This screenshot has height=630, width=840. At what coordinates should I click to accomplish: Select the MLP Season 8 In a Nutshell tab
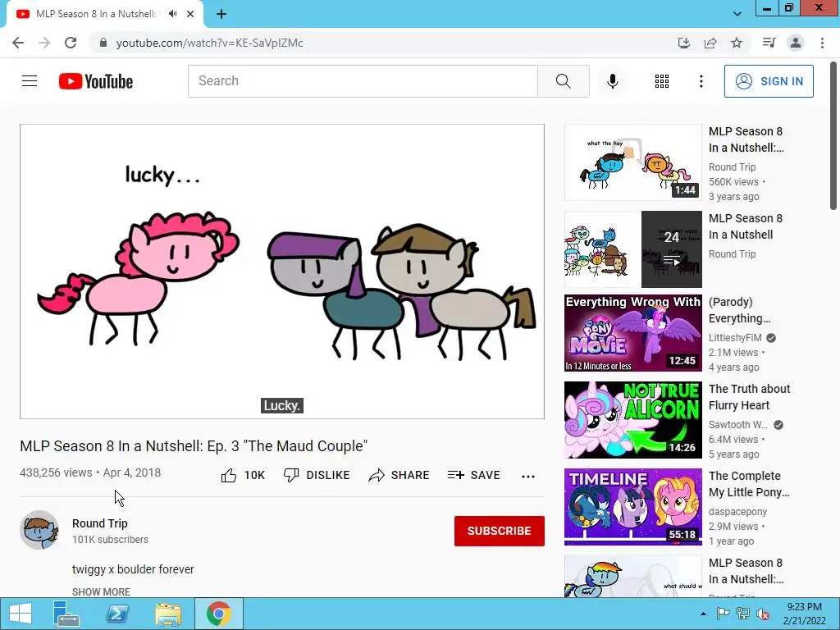coord(95,14)
